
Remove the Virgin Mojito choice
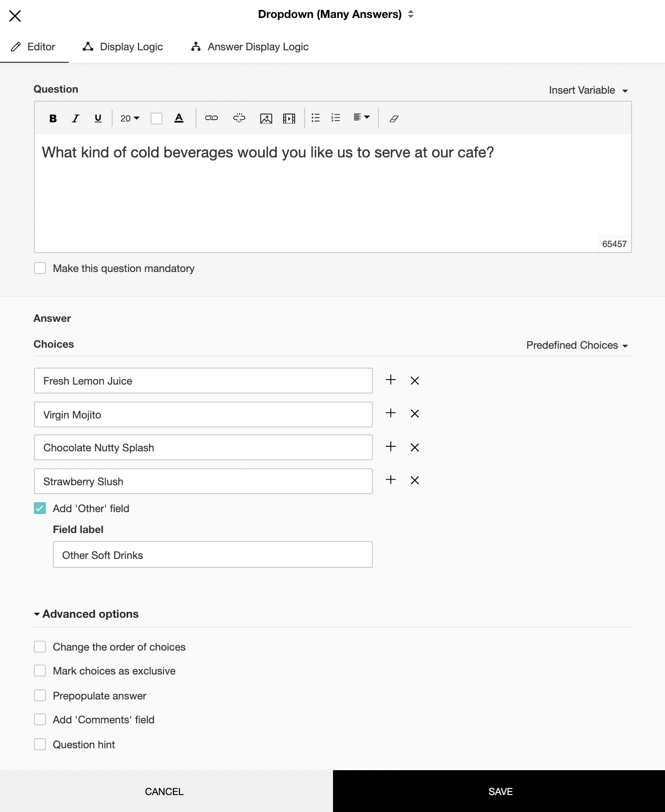pyautogui.click(x=415, y=413)
